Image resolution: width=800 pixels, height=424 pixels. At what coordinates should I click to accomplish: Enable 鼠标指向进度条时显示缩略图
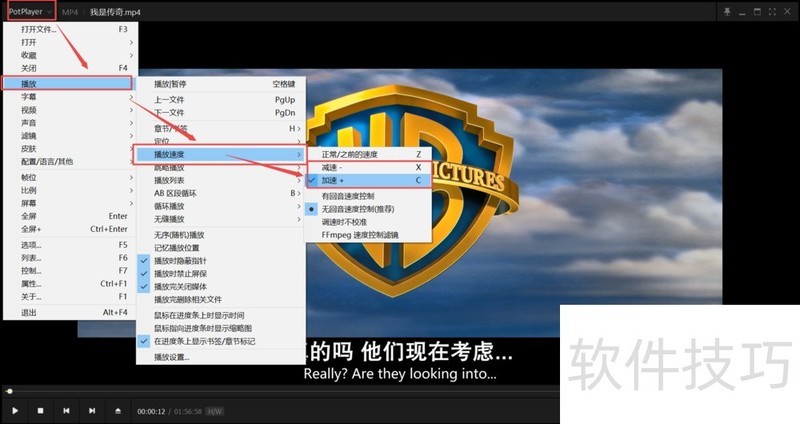(x=221, y=328)
